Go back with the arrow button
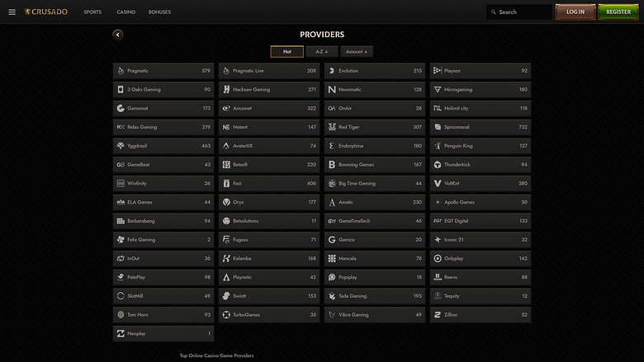The image size is (644, 362). (118, 35)
